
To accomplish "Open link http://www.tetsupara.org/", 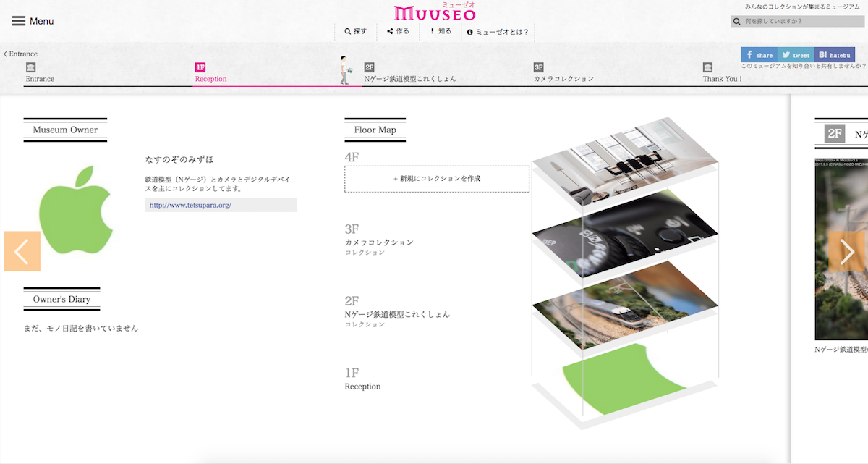I will pyautogui.click(x=190, y=206).
